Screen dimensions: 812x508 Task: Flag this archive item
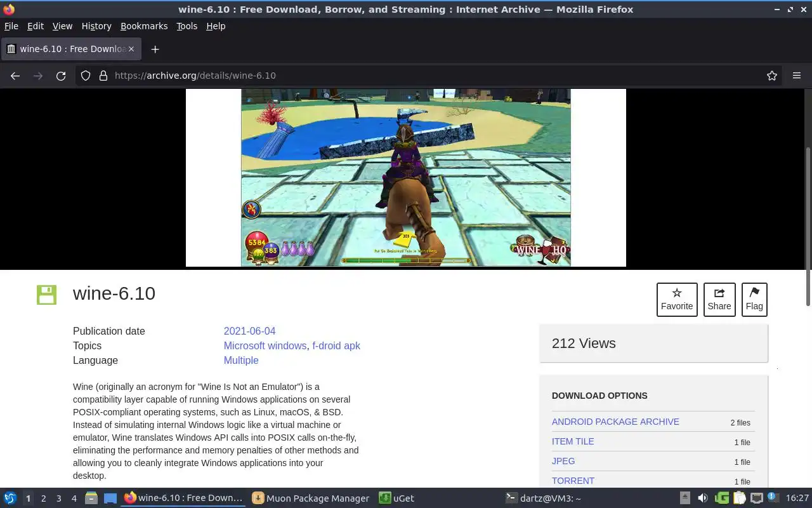tap(754, 300)
